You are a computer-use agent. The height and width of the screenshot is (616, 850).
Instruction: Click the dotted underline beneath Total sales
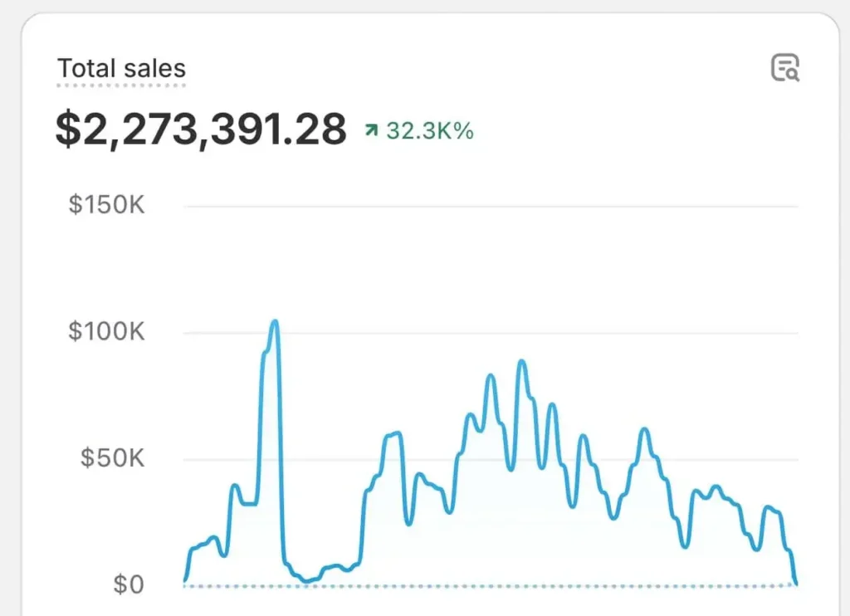coord(121,85)
